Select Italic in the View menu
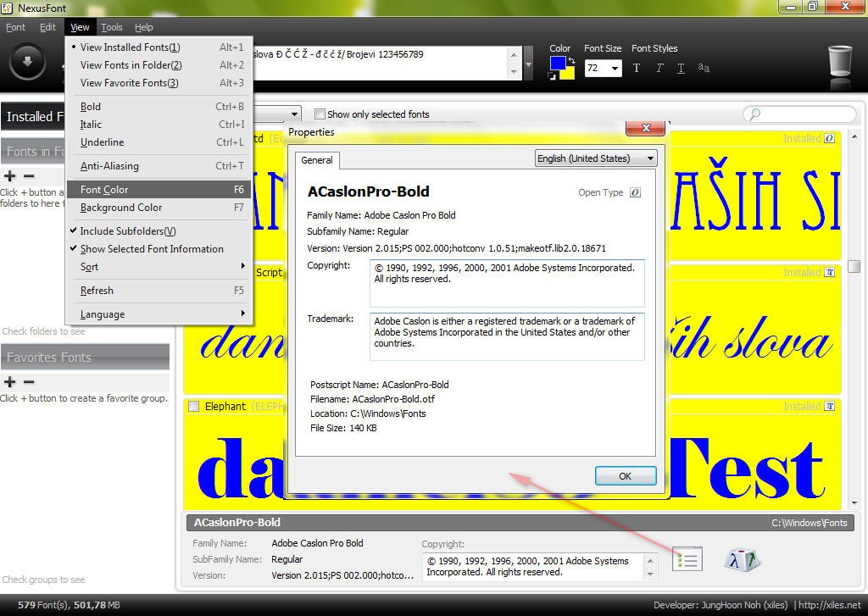The image size is (868, 616). [x=159, y=125]
